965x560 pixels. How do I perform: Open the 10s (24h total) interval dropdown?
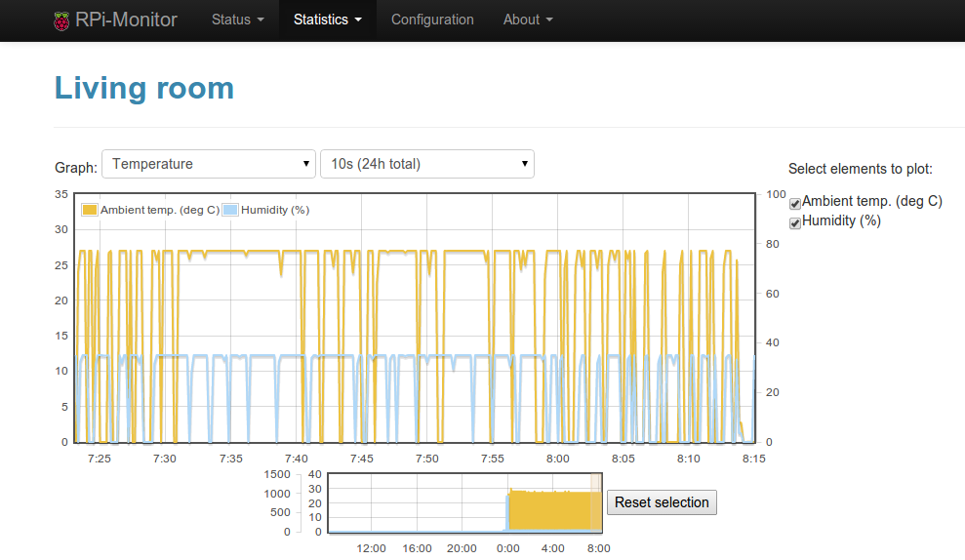tap(427, 164)
